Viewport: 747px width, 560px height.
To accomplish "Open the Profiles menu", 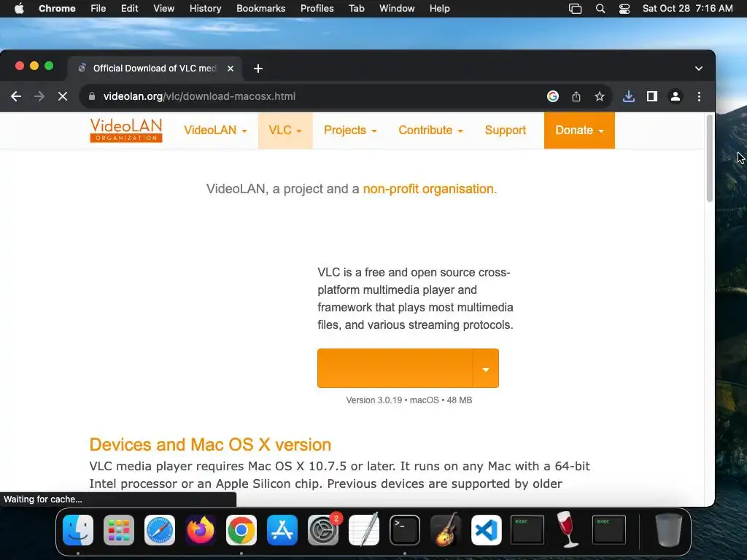I will (317, 9).
